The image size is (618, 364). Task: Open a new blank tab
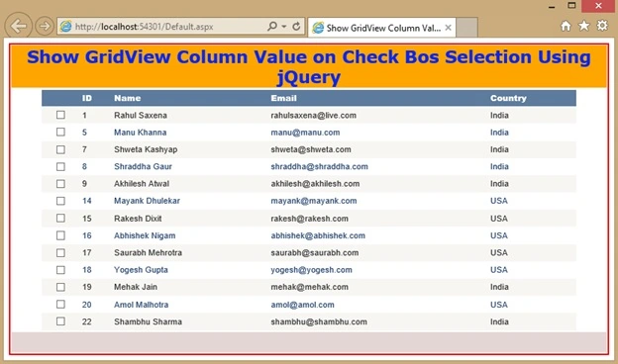coord(467,28)
